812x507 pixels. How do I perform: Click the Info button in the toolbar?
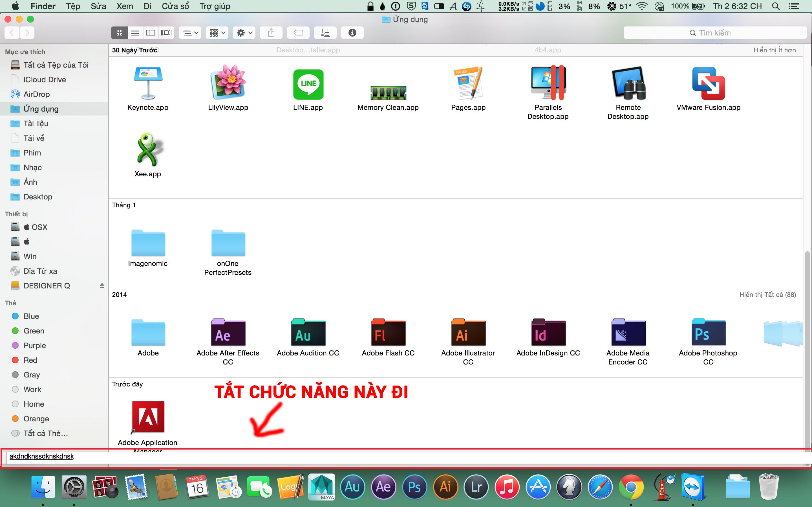click(352, 32)
